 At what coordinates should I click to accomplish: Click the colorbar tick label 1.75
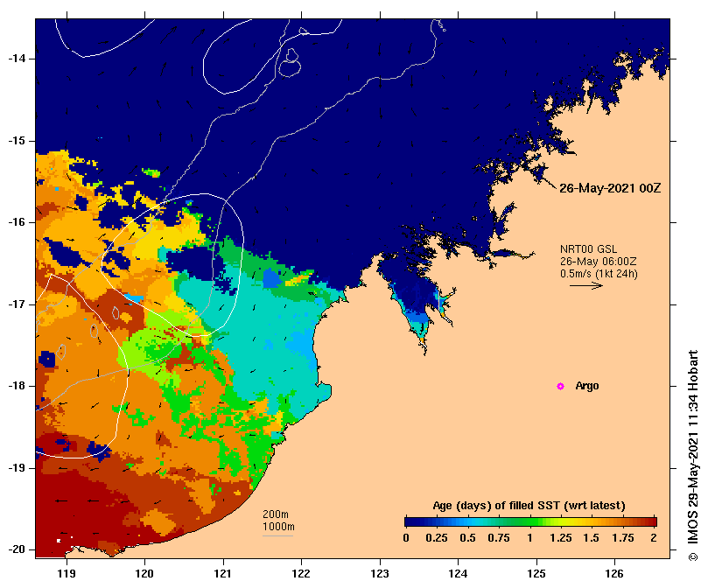[622, 538]
